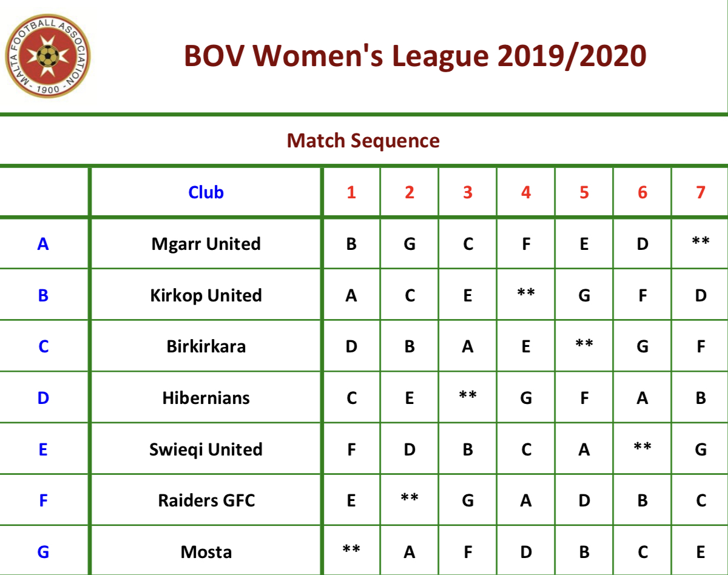The height and width of the screenshot is (575, 728).
Task: Select match round 4 column header
Action: point(526,192)
